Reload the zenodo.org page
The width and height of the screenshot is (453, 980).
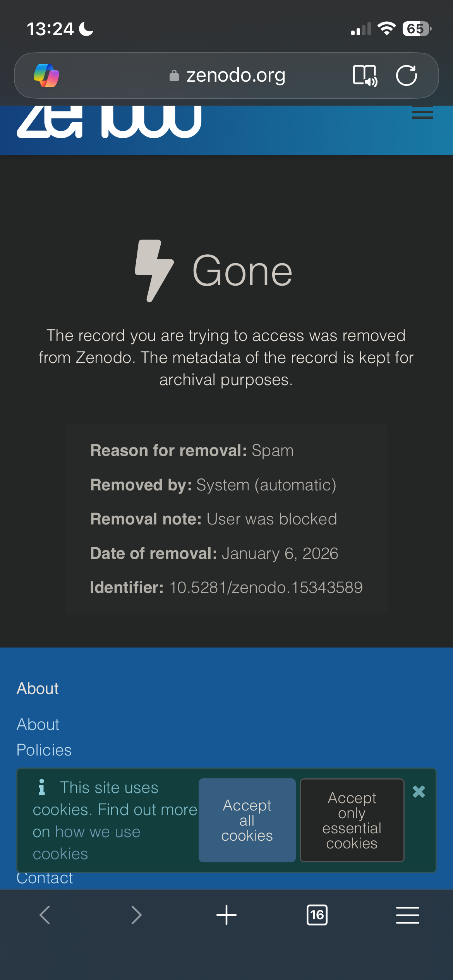pyautogui.click(x=407, y=75)
